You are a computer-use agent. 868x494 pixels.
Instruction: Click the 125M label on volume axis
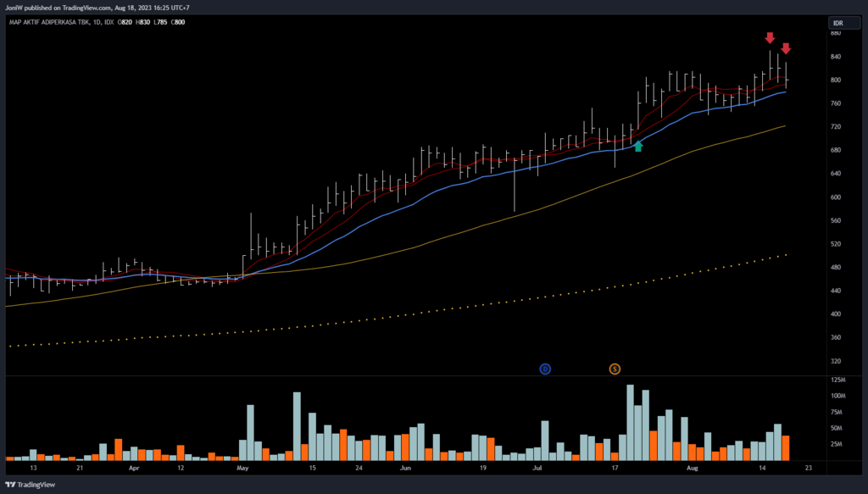tap(837, 380)
